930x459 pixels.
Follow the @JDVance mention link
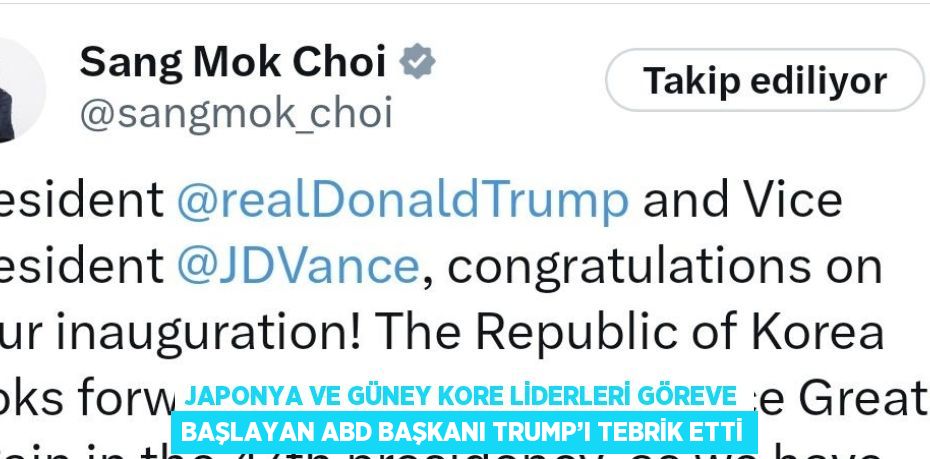pos(297,265)
